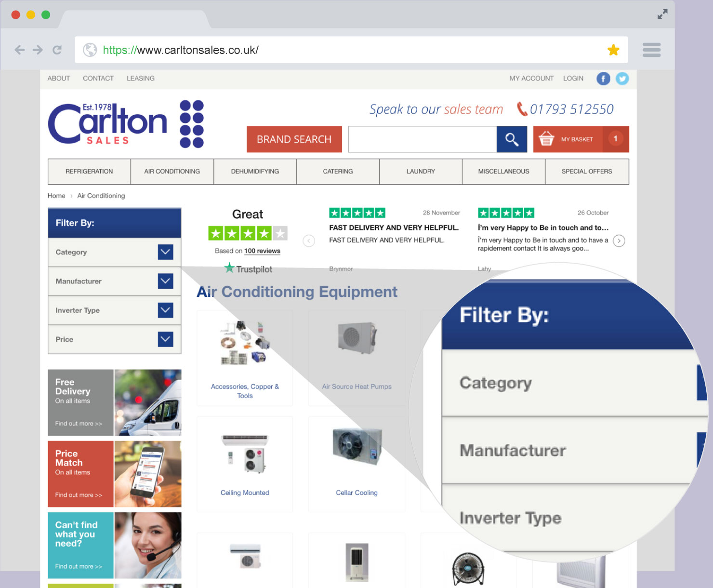The height and width of the screenshot is (588, 713).
Task: Click the browser forward arrow
Action: [38, 50]
